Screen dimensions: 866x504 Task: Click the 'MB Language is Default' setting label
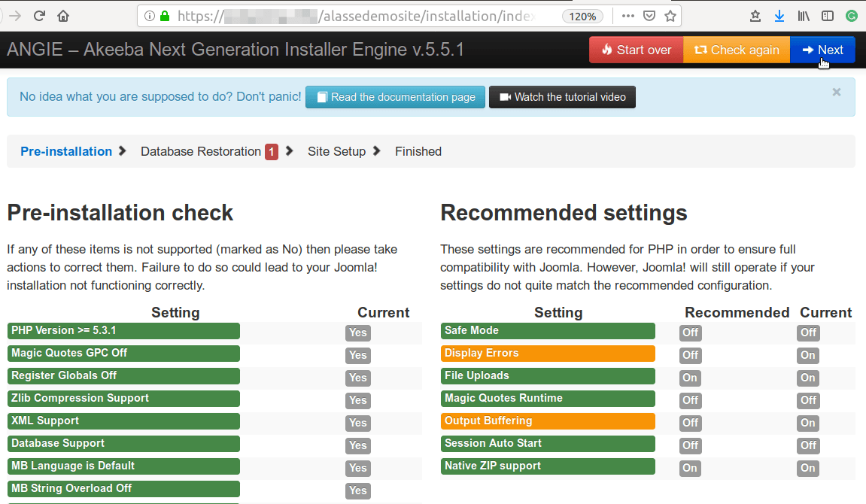coord(123,466)
